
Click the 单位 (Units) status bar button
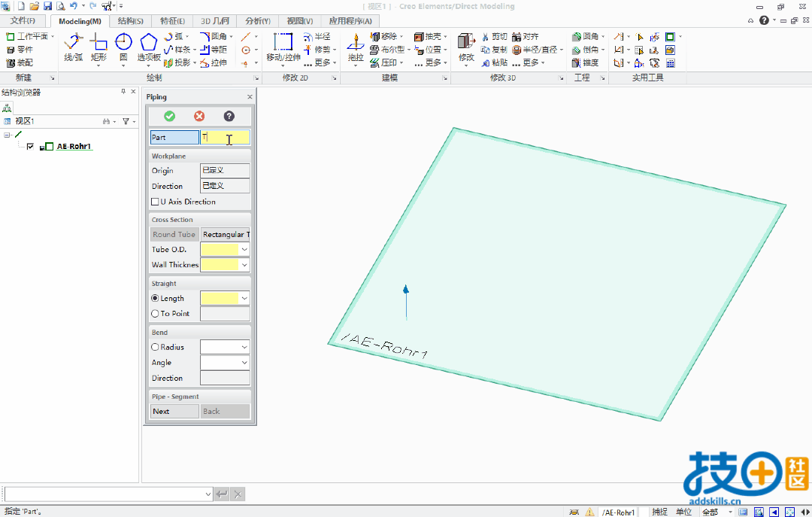coord(683,512)
